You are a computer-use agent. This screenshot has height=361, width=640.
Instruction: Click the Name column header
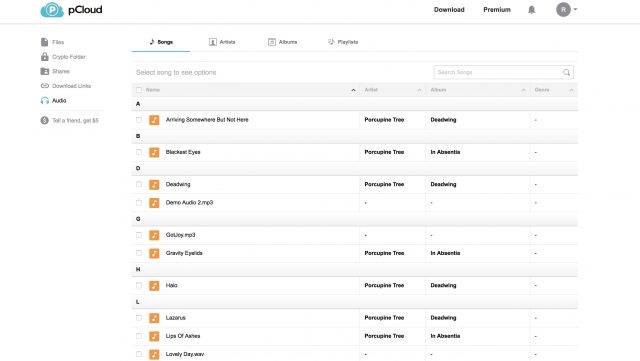tap(153, 90)
